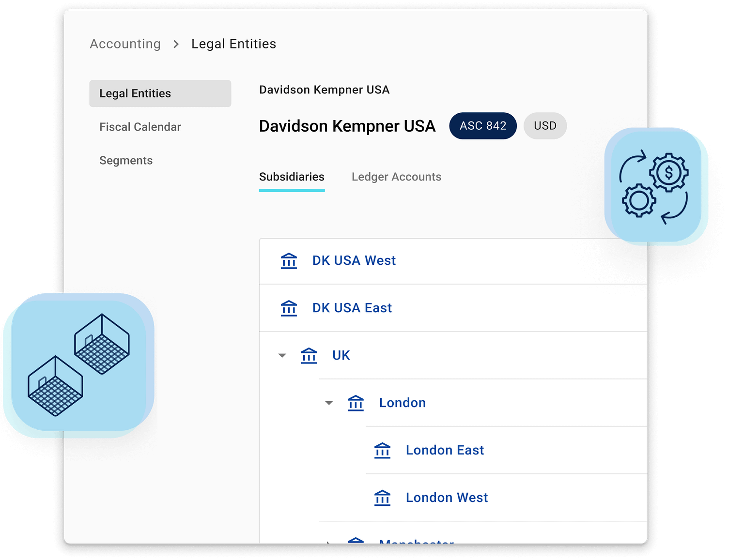Viewport: 744px width, 560px height.
Task: Switch to the Ledger Accounts tab
Action: click(x=396, y=177)
